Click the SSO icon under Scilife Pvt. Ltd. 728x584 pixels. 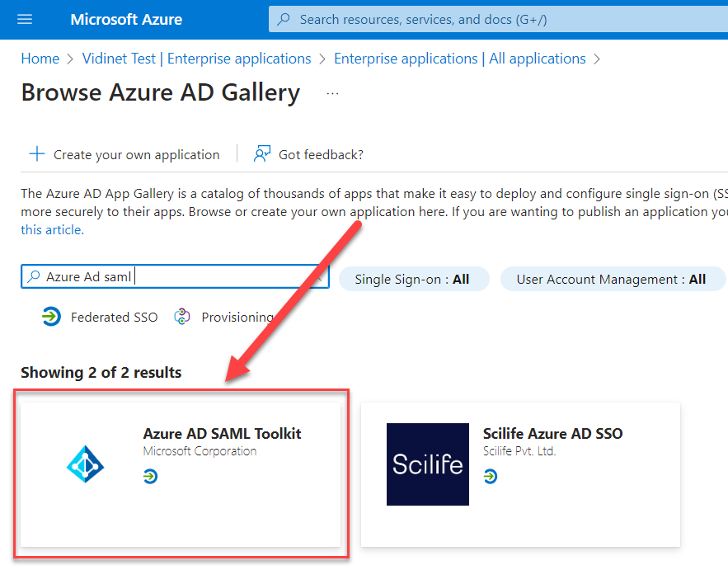(490, 477)
